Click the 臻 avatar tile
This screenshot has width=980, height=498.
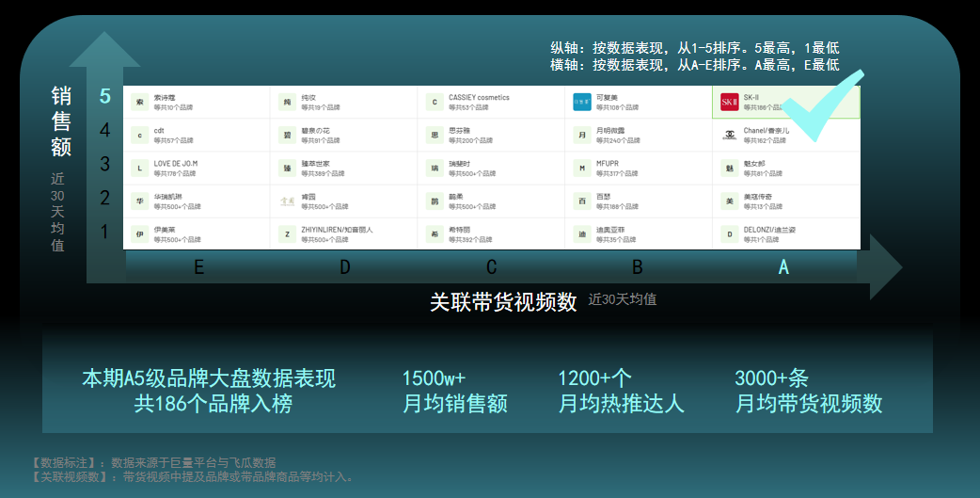287,169
